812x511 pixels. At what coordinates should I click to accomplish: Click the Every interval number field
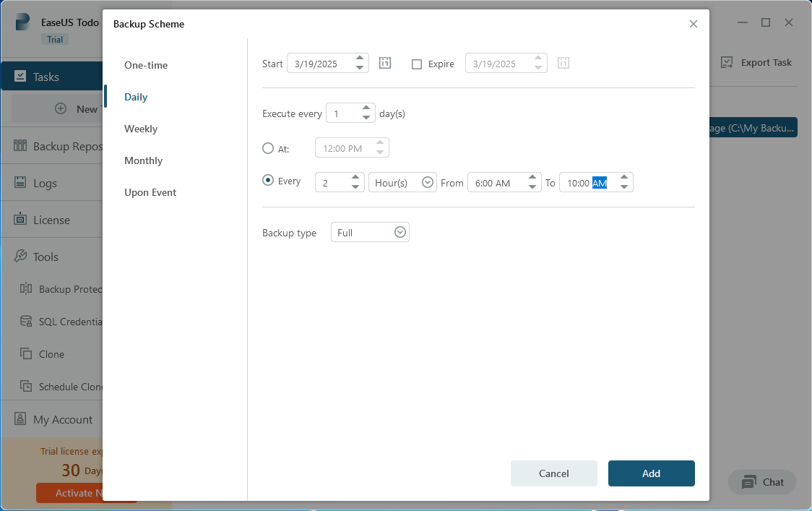click(x=340, y=182)
